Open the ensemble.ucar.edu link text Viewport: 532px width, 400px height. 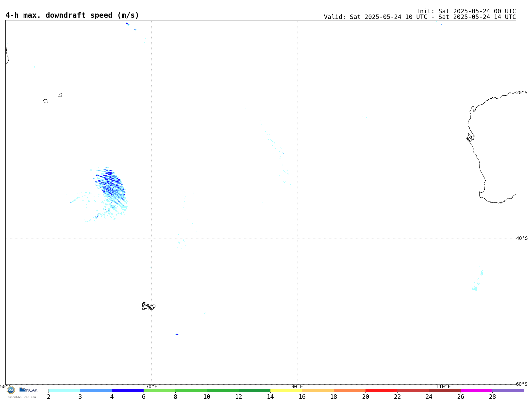22,397
